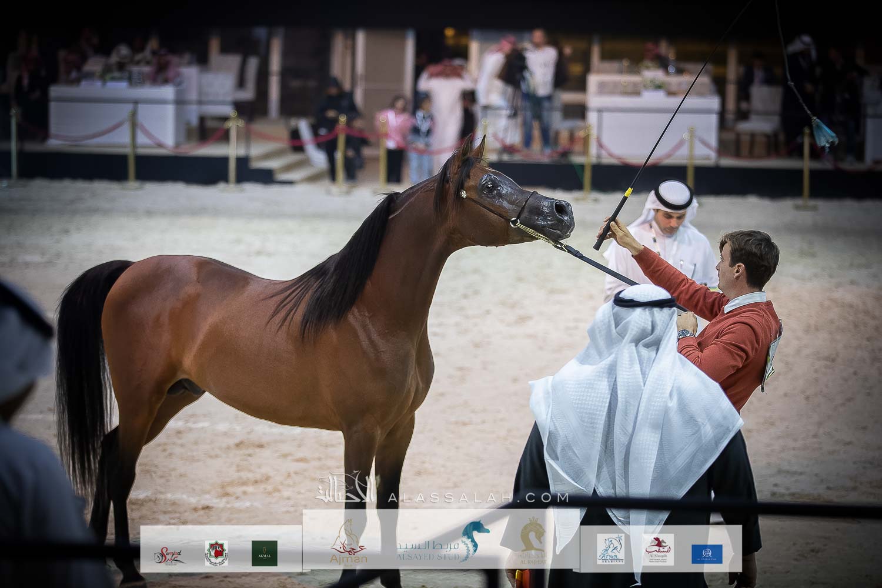882x588 pixels.
Task: Click the man in the red sweater
Action: coord(735,318)
